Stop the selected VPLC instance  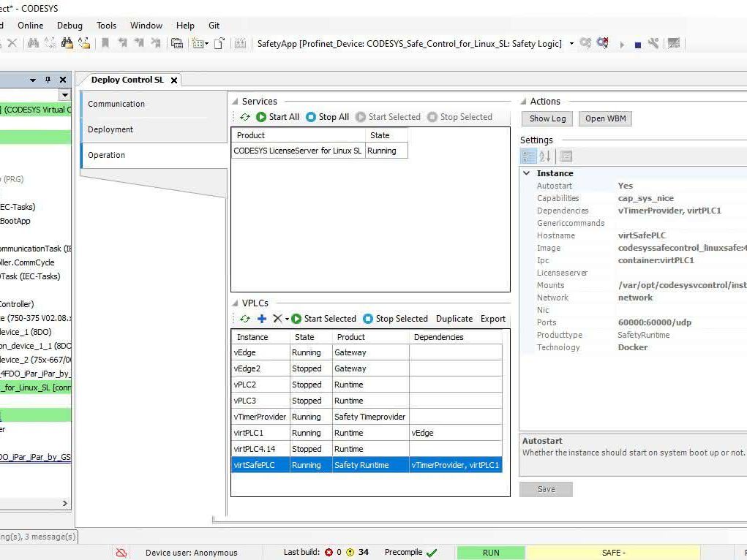395,319
